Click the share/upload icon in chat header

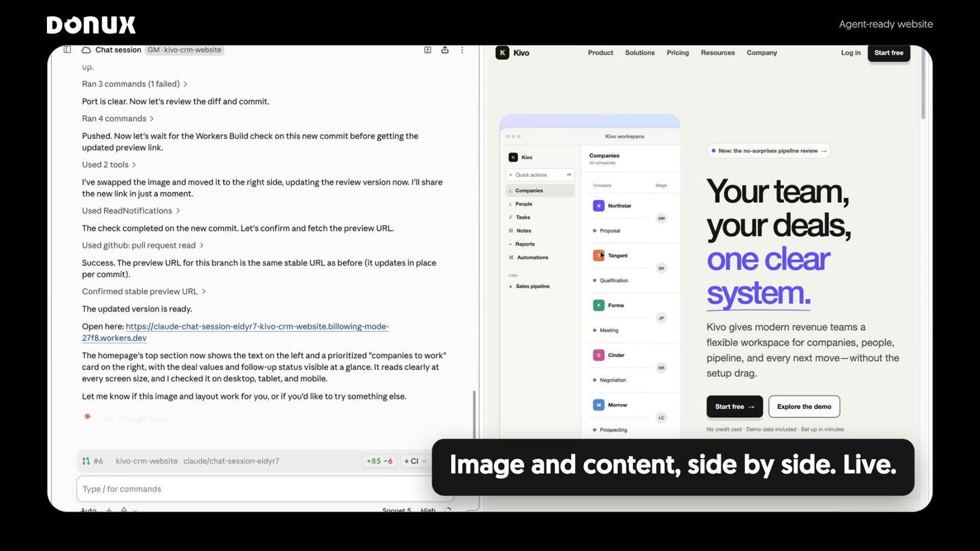[445, 50]
